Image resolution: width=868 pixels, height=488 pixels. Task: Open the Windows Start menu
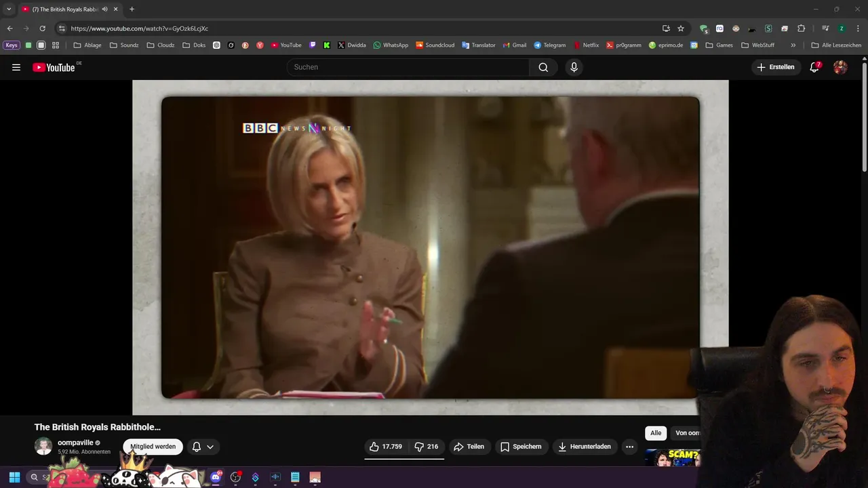click(14, 477)
